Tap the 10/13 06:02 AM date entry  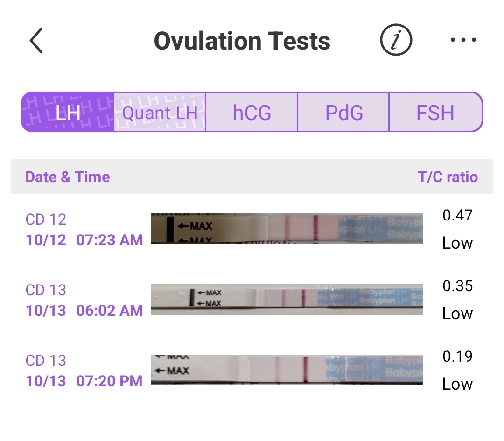(x=84, y=310)
